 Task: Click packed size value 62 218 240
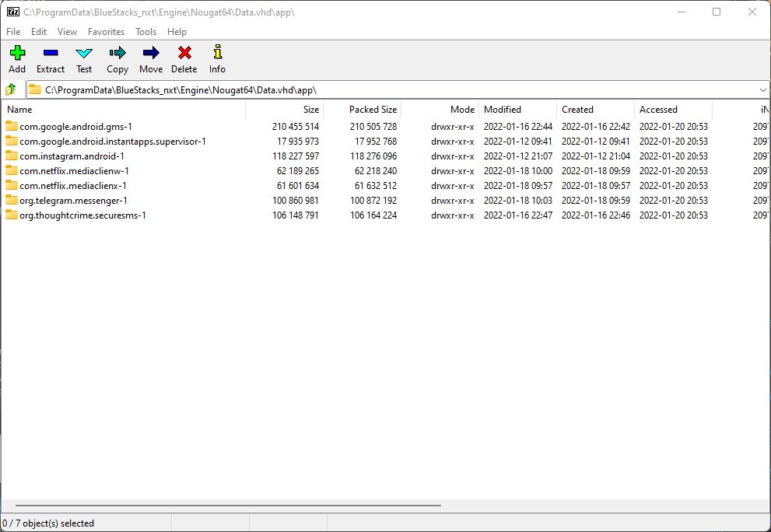pyautogui.click(x=376, y=170)
